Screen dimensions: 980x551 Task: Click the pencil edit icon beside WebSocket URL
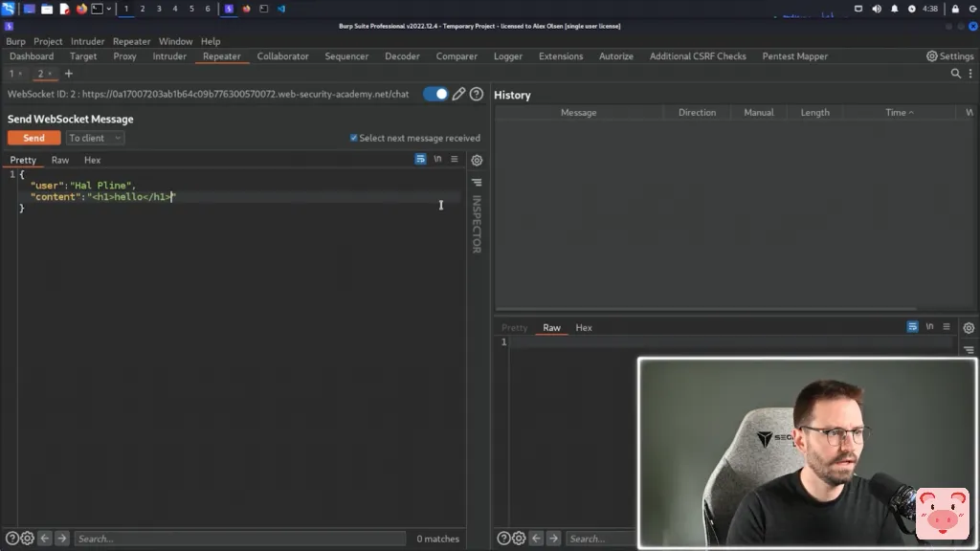click(458, 94)
